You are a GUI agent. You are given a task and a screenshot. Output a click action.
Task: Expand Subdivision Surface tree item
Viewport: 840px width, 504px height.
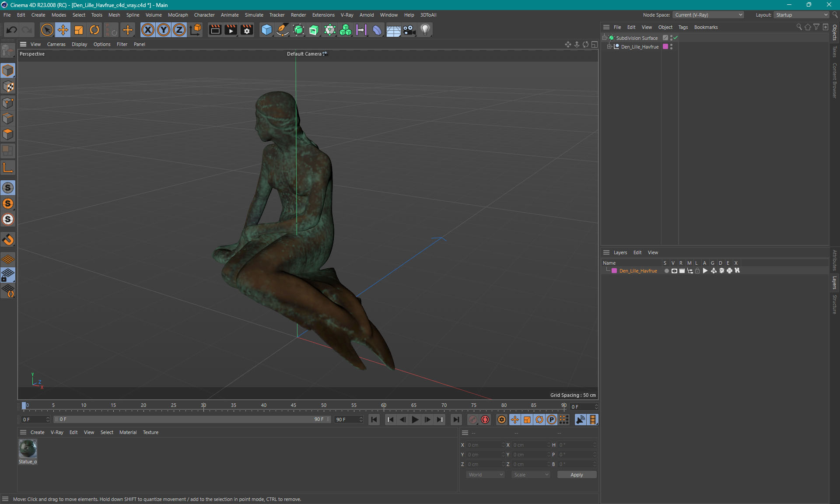tap(605, 38)
